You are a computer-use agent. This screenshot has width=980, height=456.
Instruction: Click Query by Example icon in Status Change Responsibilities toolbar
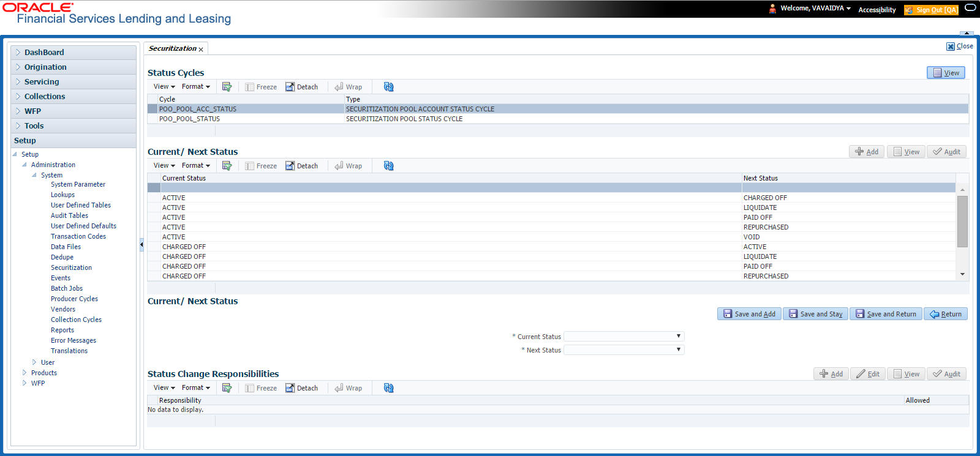227,388
